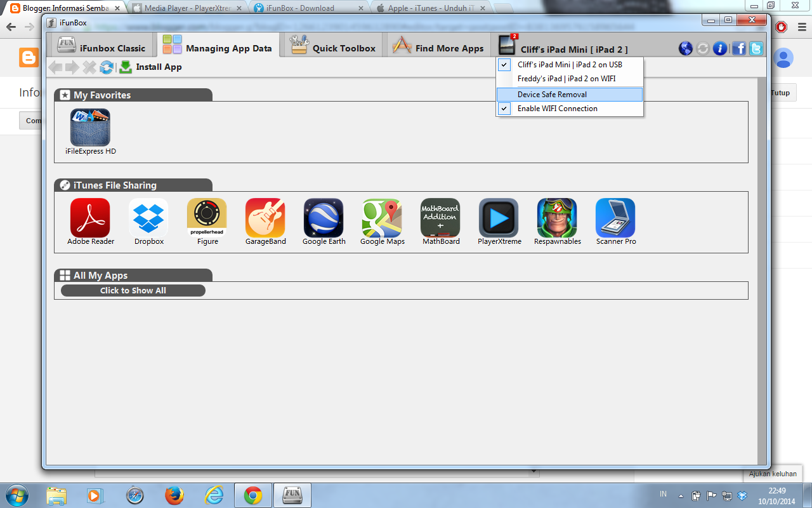Viewport: 812px width, 508px height.
Task: Open iFunBox Twitter icon
Action: pyautogui.click(x=756, y=48)
